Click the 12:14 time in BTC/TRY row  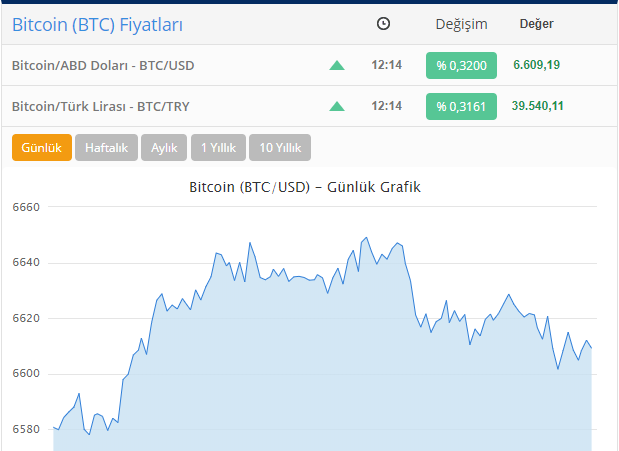tap(386, 106)
